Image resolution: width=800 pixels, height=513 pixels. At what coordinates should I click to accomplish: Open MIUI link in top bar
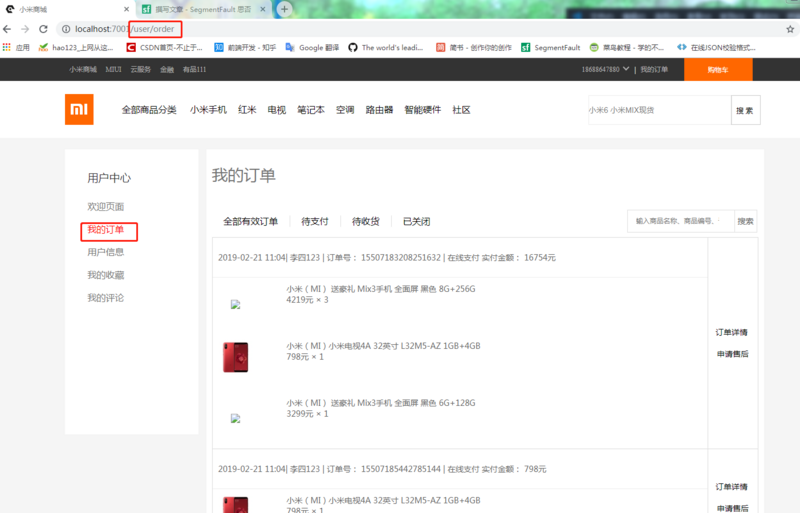(113, 69)
